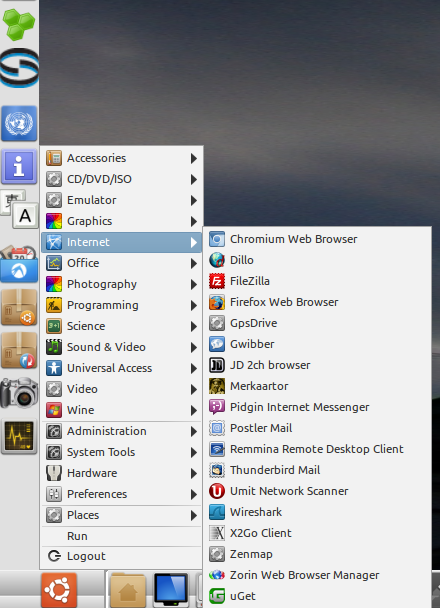Open the Administration submenu
This screenshot has width=440, height=608.
pos(121,431)
